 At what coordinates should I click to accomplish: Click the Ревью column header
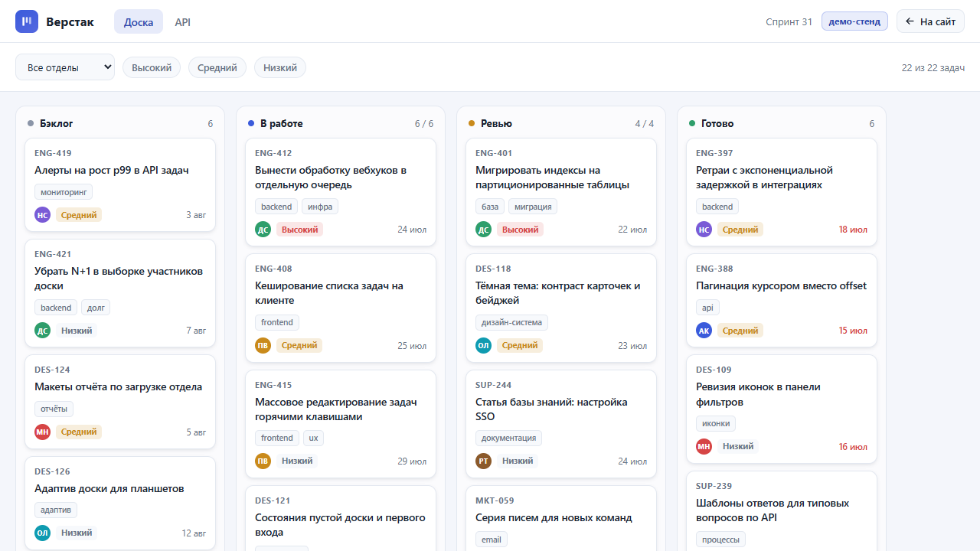[561, 123]
